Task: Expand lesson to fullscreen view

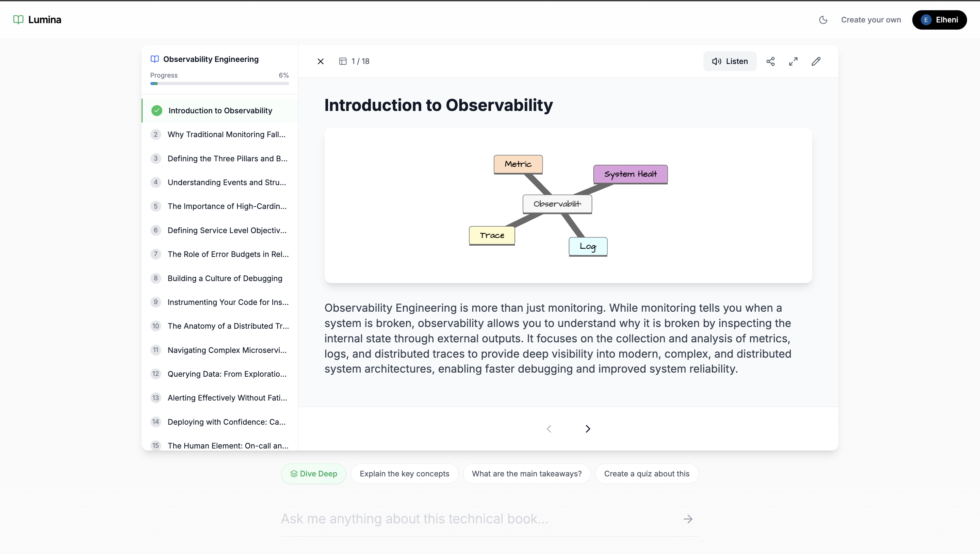Action: [793, 61]
